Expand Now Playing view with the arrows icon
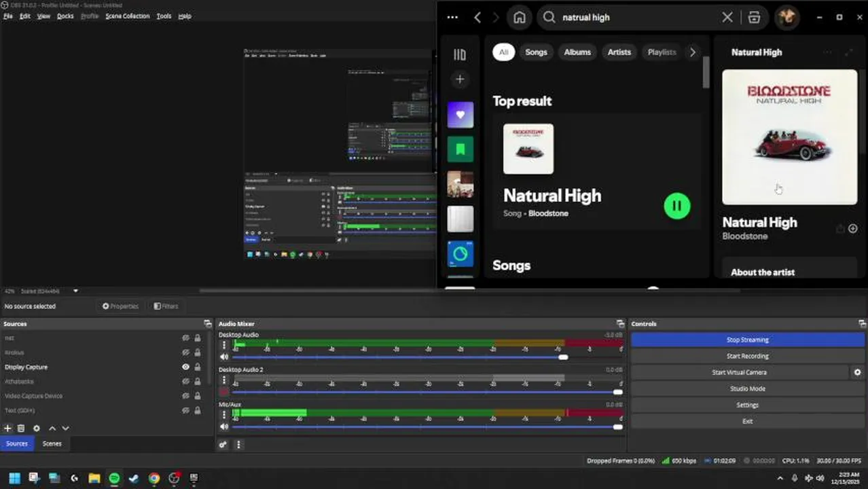This screenshot has height=489, width=868. coord(848,52)
